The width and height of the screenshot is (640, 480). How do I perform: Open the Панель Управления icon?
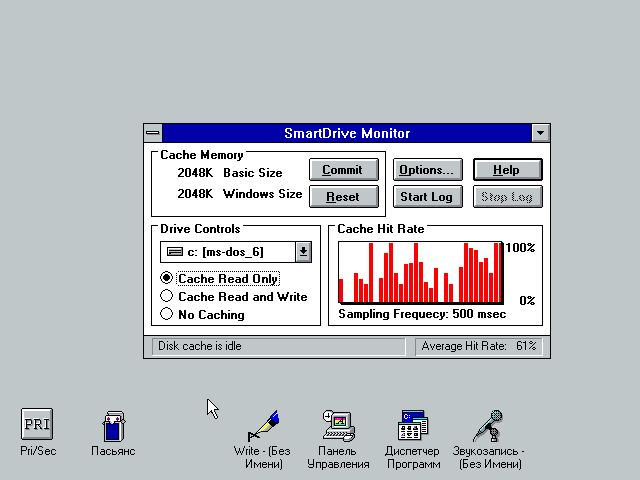pyautogui.click(x=338, y=425)
